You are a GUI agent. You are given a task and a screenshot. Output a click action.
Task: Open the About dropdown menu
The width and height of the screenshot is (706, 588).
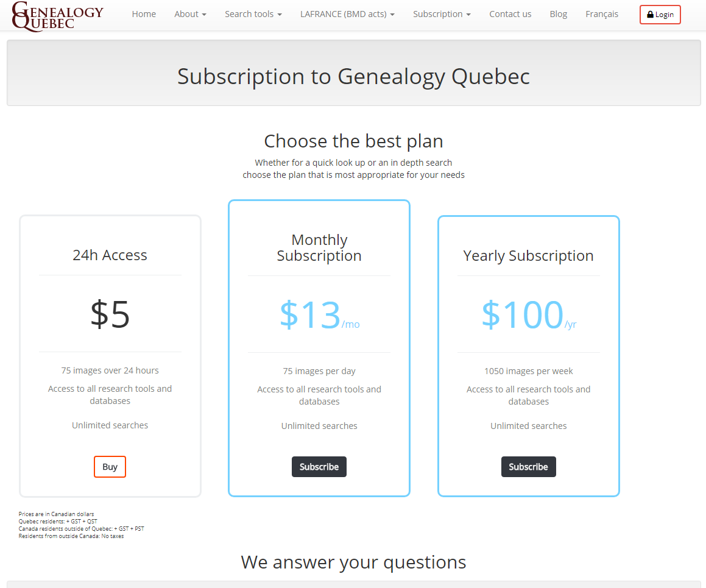(190, 14)
